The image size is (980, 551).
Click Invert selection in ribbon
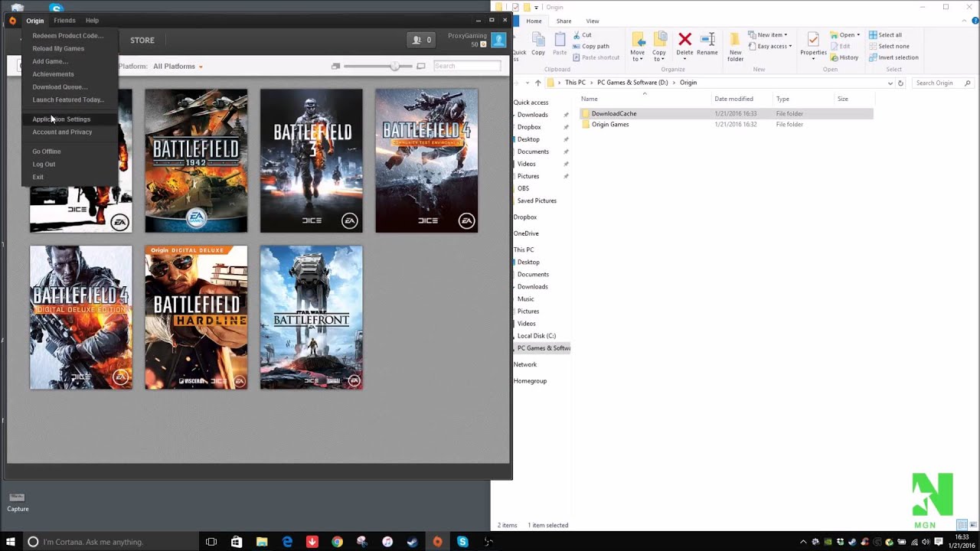coord(893,57)
